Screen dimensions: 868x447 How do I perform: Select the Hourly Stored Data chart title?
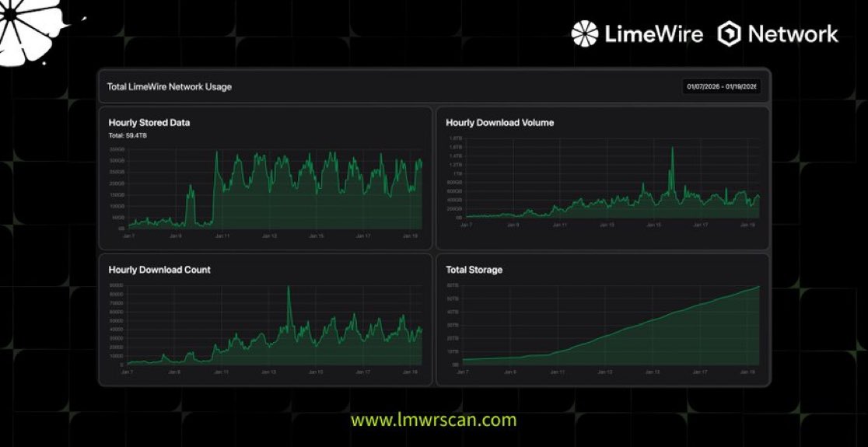149,123
